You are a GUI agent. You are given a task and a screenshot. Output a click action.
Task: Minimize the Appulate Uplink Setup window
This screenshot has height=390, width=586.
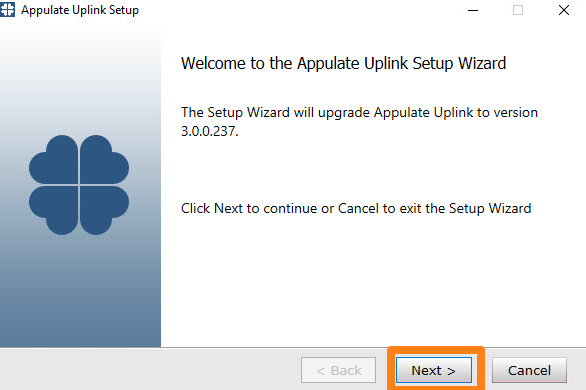(x=473, y=10)
